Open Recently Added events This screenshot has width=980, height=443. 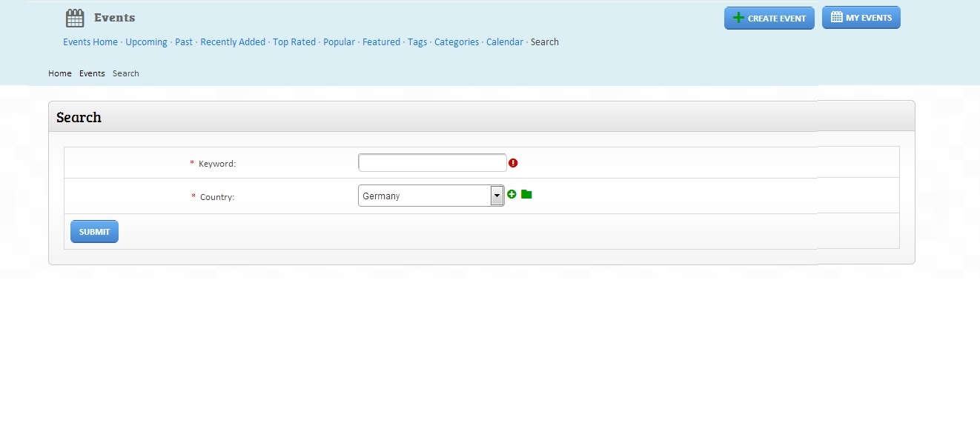(233, 42)
